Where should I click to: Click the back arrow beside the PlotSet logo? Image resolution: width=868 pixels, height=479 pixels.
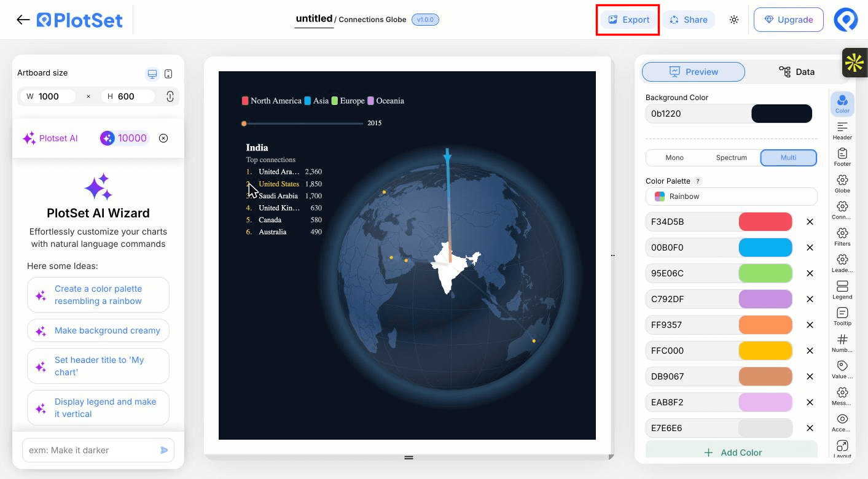point(23,20)
